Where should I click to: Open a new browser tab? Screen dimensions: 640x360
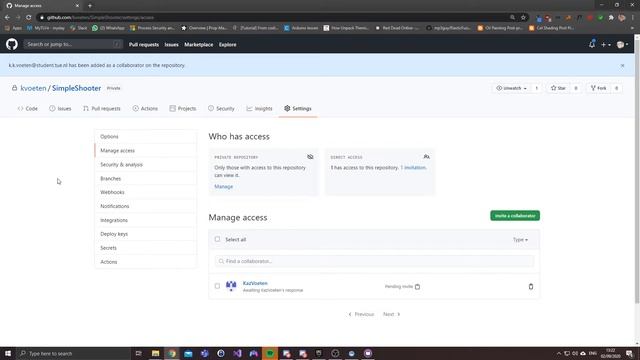pyautogui.click(x=90, y=6)
